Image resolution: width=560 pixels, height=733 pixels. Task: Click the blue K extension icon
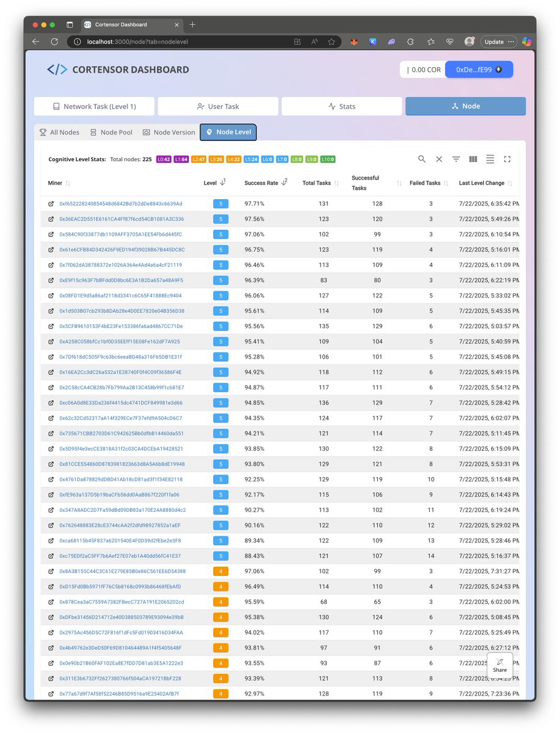coord(373,42)
